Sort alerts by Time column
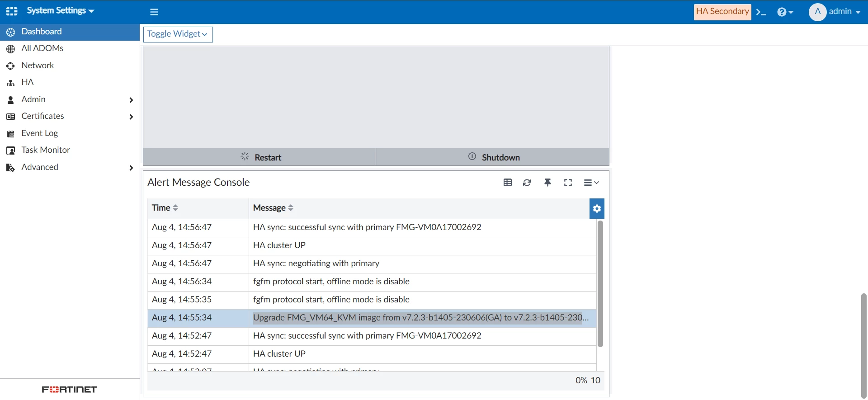Screen dimensions: 868x400 coord(165,208)
